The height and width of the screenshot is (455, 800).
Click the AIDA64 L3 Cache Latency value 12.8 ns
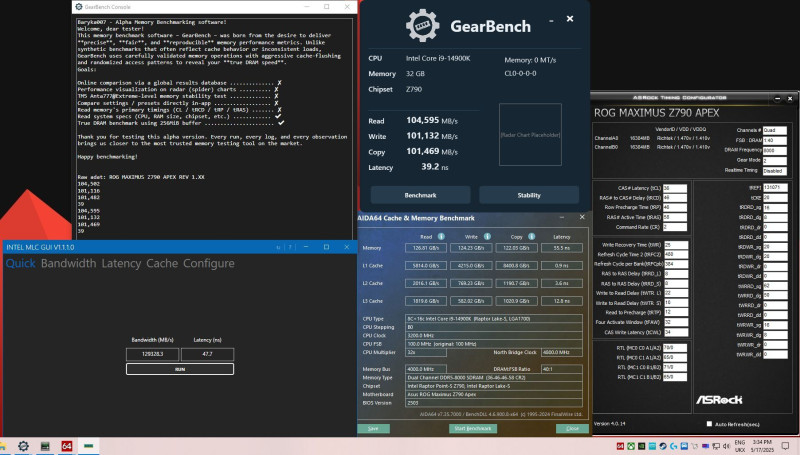tap(561, 301)
